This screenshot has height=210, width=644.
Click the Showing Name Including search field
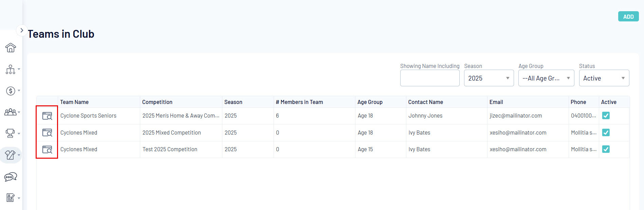429,78
